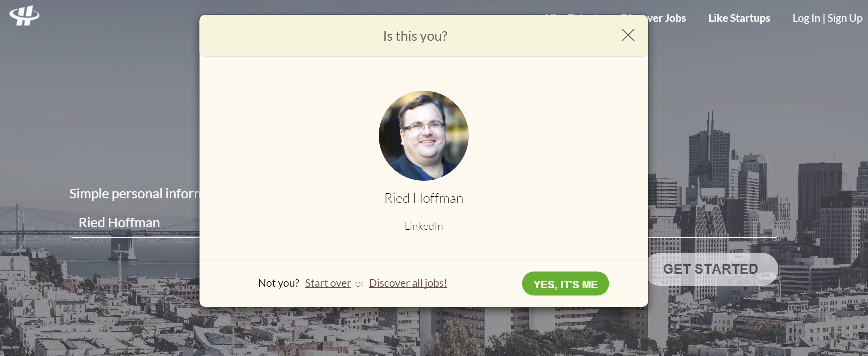Screen dimensions: 868x356
Task: Open the "Discover all jobs!" link
Action: pos(408,283)
